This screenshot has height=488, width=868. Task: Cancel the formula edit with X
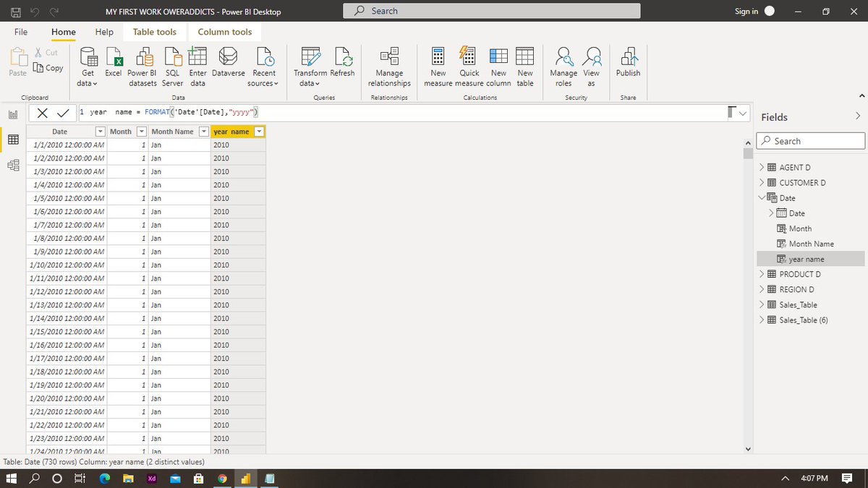point(43,113)
